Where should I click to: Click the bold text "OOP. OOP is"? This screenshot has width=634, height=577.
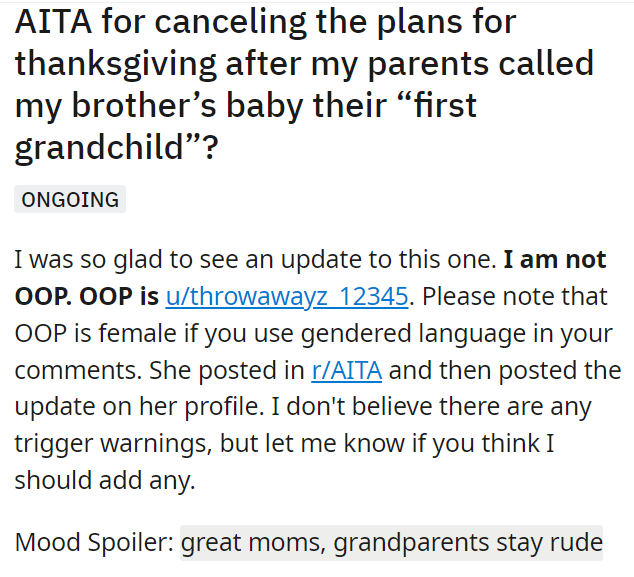pos(87,296)
